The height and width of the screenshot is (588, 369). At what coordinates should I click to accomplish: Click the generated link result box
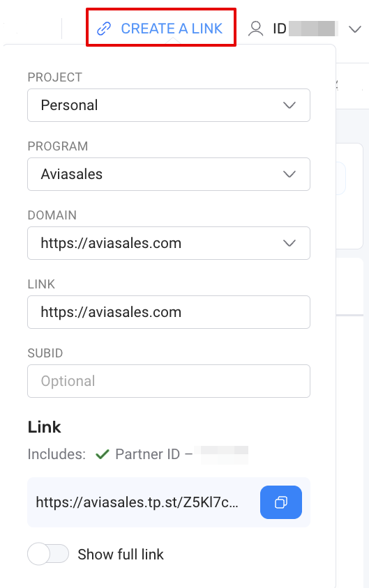[169, 502]
